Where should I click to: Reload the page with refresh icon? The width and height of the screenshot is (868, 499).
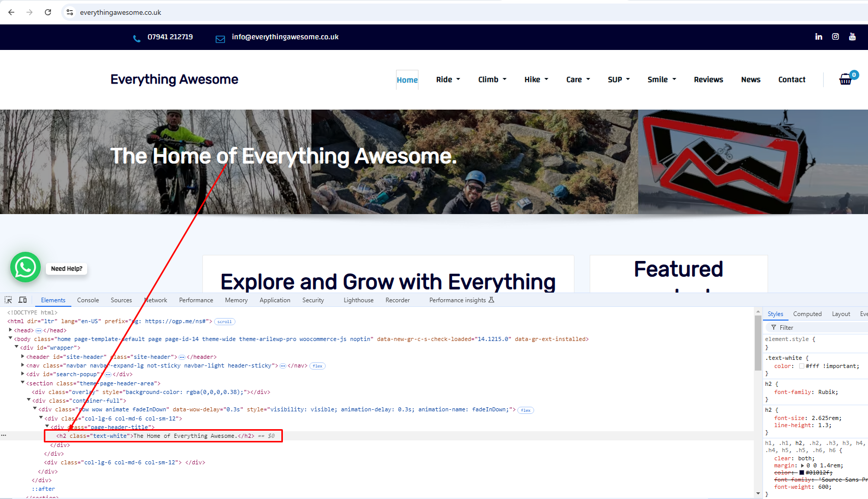48,12
